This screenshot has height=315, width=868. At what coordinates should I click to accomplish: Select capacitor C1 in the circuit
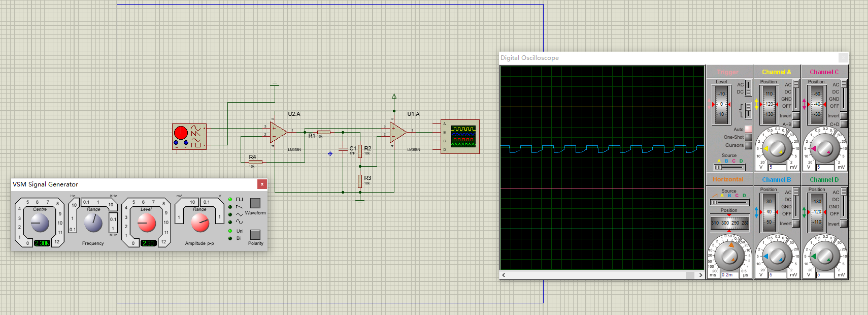(x=343, y=149)
